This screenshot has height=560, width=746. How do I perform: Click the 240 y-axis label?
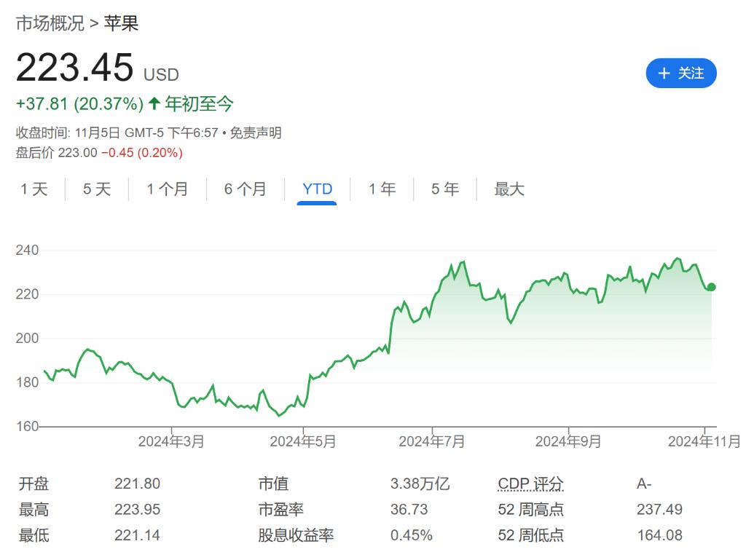pos(27,250)
